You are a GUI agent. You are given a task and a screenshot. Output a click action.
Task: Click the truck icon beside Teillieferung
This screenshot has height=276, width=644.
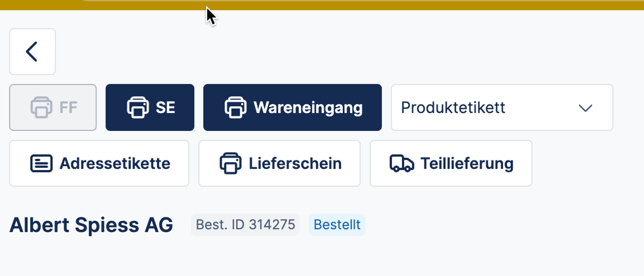[x=402, y=163]
